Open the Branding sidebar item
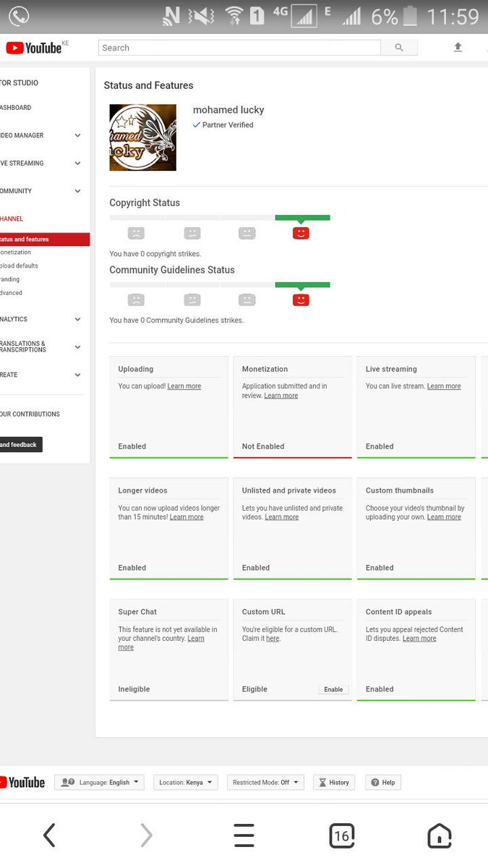This screenshot has height=868, width=488. pyautogui.click(x=10, y=279)
